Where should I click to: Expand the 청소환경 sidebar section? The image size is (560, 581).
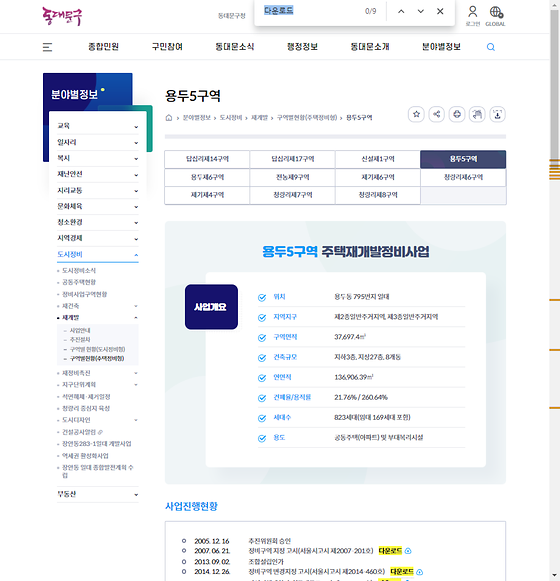click(x=98, y=222)
